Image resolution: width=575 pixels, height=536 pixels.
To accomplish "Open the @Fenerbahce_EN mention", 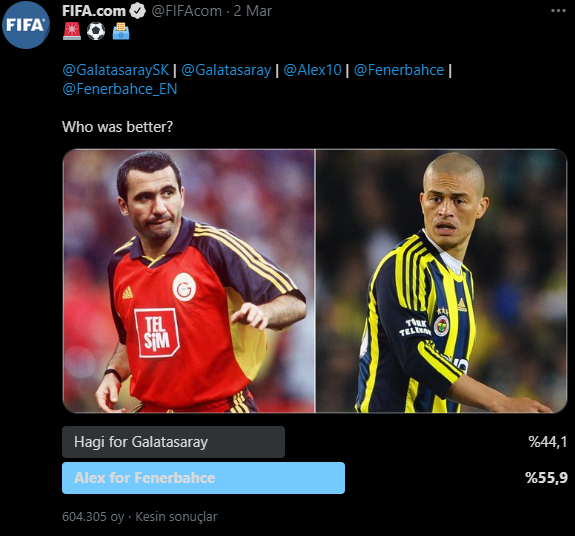I will coord(120,89).
